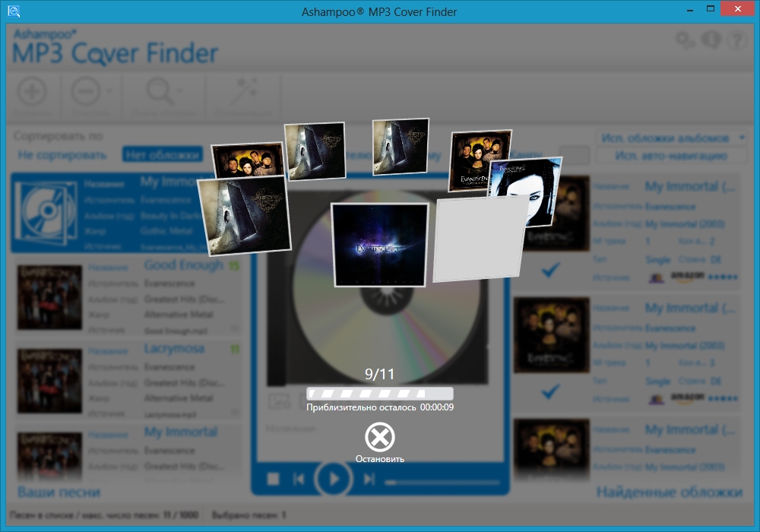This screenshot has height=532, width=760.
Task: Click the Приблизительно осталось 00:00:09 text
Action: [x=379, y=407]
